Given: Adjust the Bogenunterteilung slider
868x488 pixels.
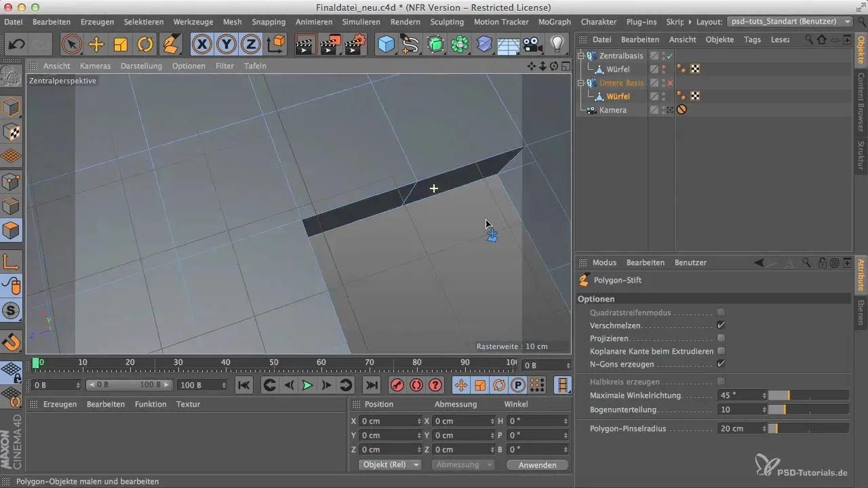Looking at the screenshot, I should pyautogui.click(x=808, y=410).
